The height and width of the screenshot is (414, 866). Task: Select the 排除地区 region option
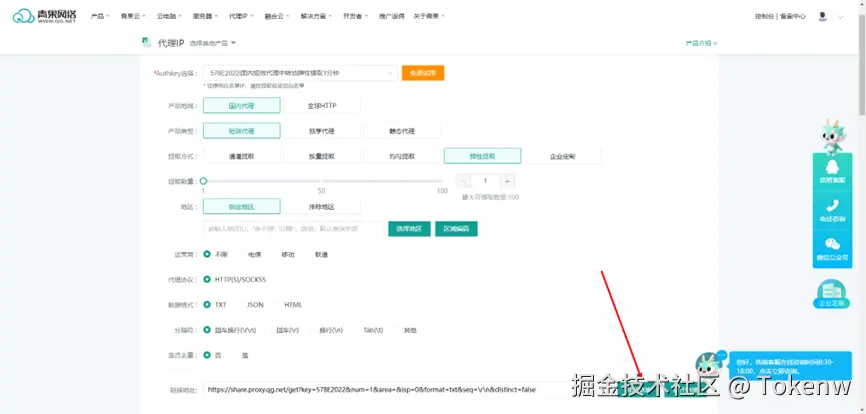(x=322, y=206)
